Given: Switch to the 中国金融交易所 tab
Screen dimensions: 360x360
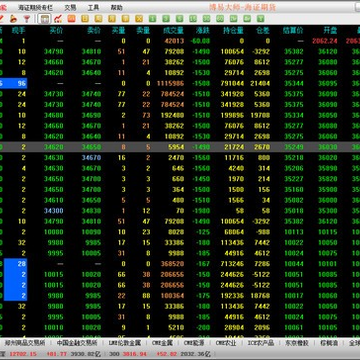Looking at the screenshot, I should pos(77,343).
